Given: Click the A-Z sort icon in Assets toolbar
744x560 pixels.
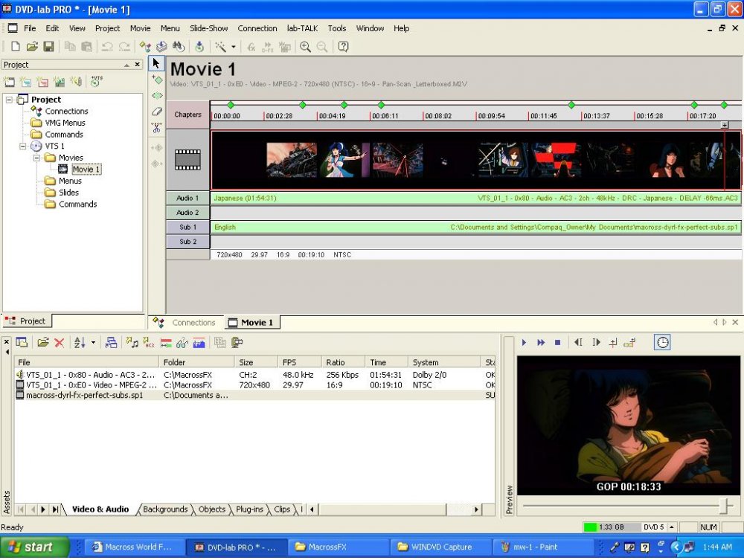Looking at the screenshot, I should pyautogui.click(x=80, y=342).
